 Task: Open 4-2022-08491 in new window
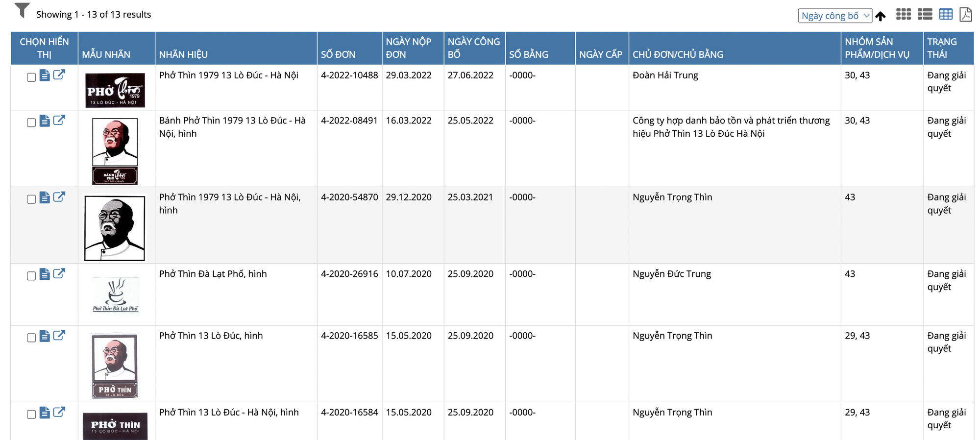59,120
